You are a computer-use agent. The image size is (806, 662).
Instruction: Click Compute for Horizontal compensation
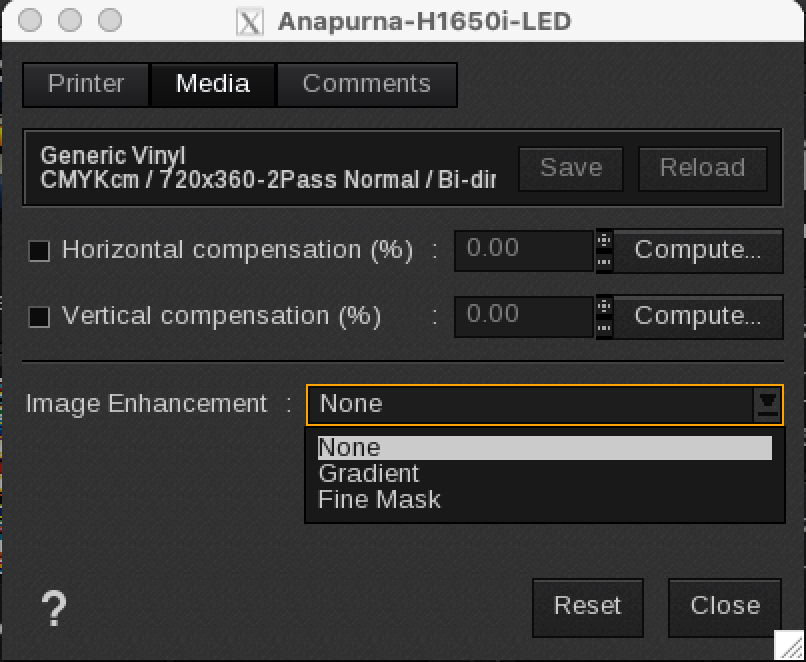pos(698,250)
